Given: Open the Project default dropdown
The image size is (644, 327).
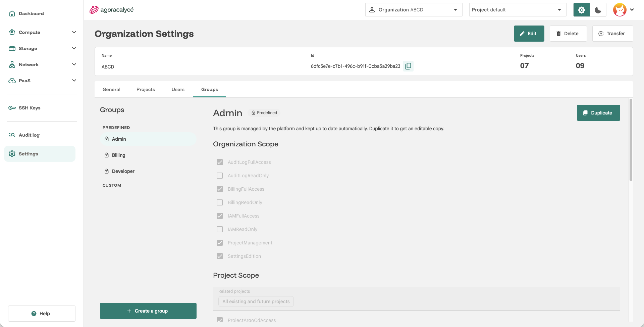Looking at the screenshot, I should click(518, 10).
